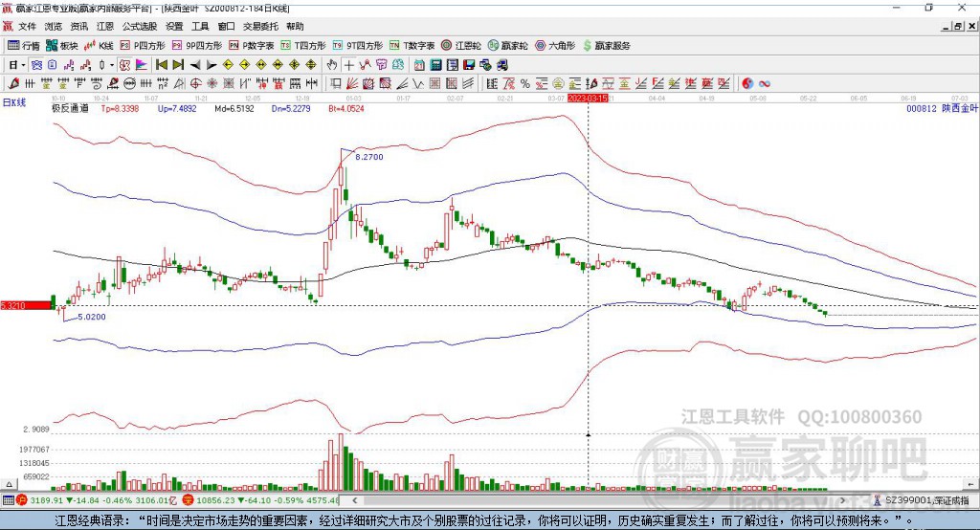The height and width of the screenshot is (530, 980).
Task: Click the Tp=8.3398 indicator value
Action: click(x=120, y=108)
